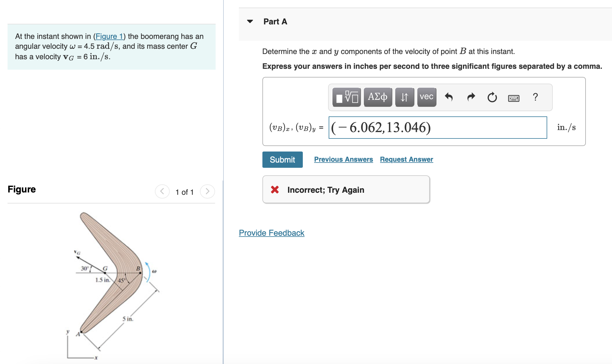Open Provide Feedback

pos(271,233)
